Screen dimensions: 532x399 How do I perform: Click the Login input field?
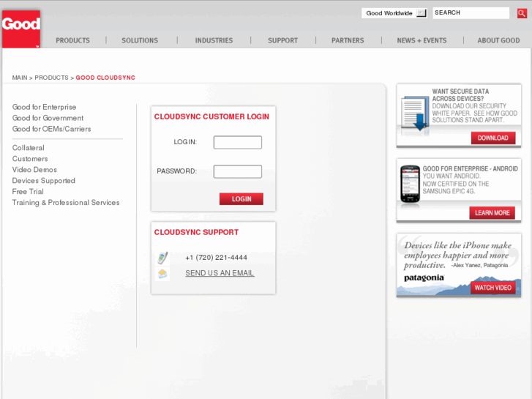[x=238, y=142]
